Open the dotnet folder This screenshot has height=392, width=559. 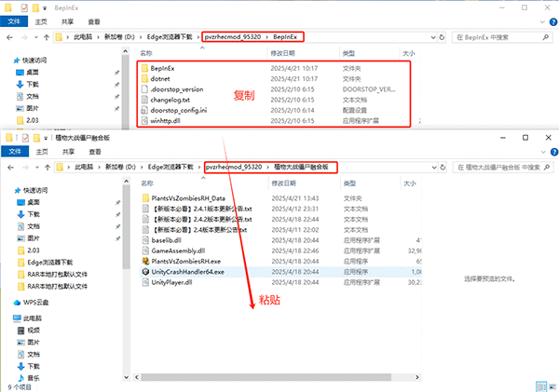pyautogui.click(x=161, y=78)
